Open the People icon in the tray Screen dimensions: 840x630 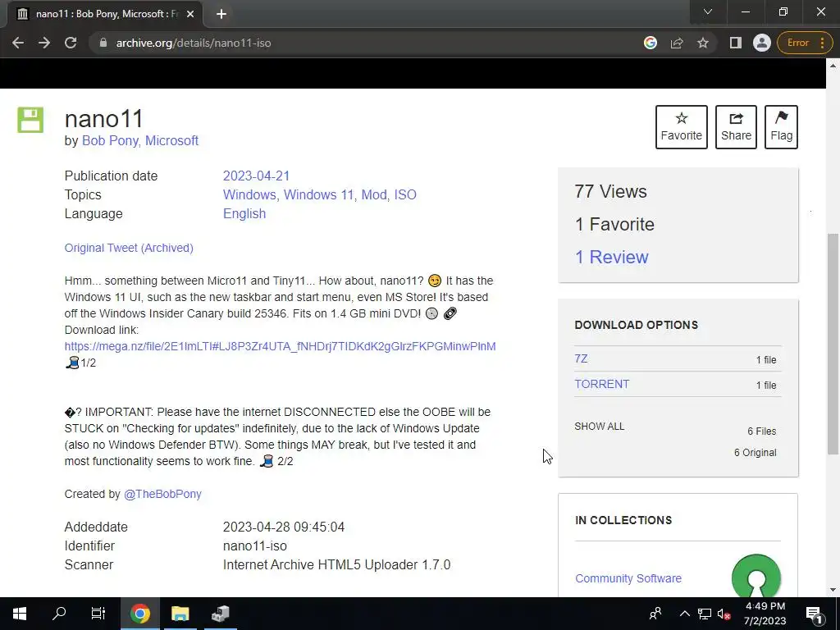655,614
